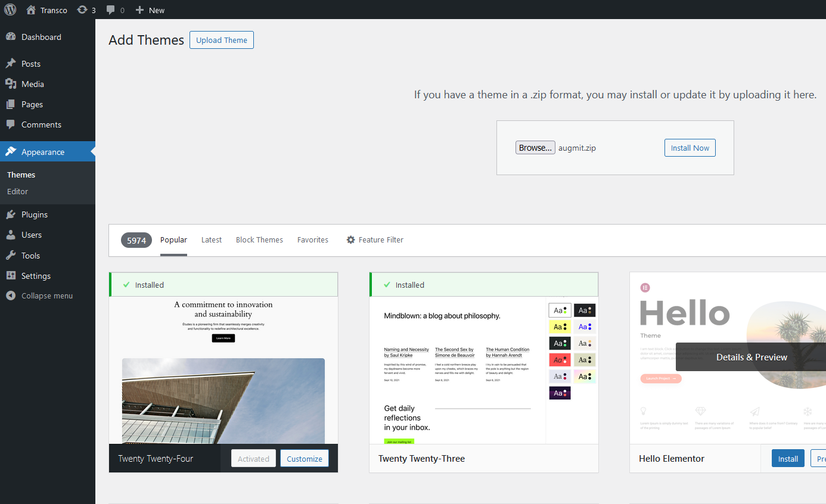Click the WordPress logo icon

(10, 10)
